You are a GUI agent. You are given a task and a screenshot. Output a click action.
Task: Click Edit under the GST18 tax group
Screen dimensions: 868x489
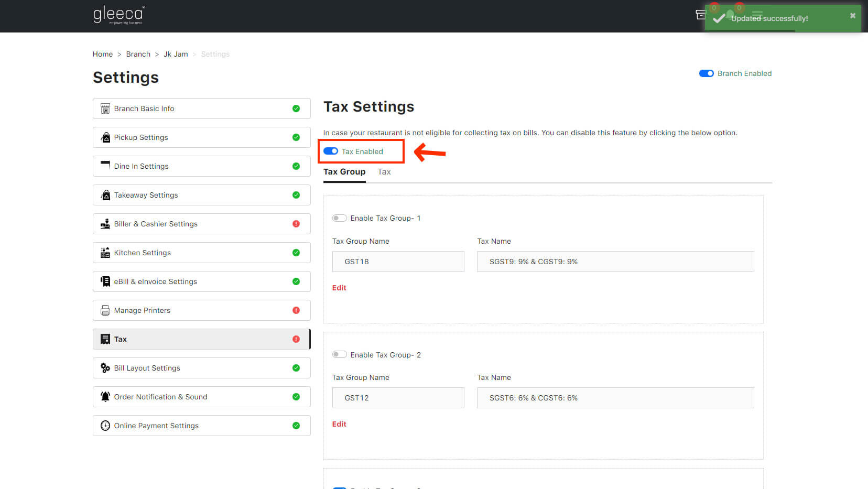339,288
